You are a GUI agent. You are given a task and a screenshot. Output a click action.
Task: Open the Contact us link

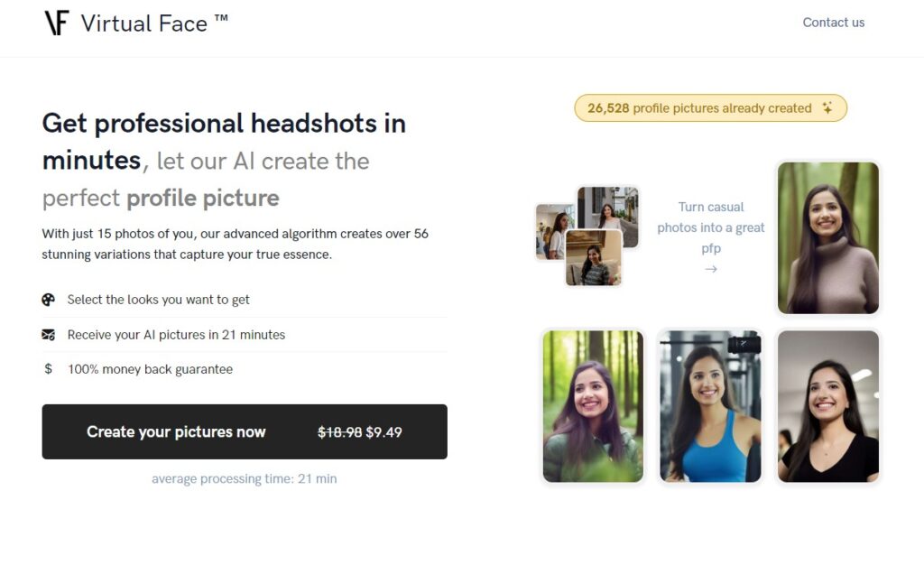[x=833, y=23]
